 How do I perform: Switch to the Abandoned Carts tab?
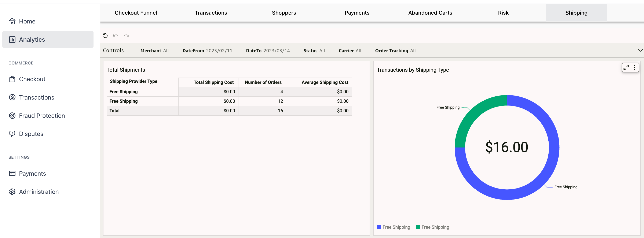point(430,13)
